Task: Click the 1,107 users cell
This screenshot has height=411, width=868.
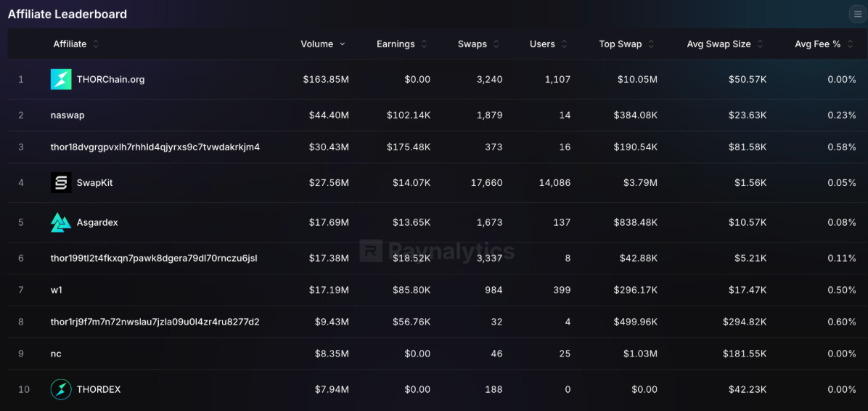Action: [x=559, y=79]
